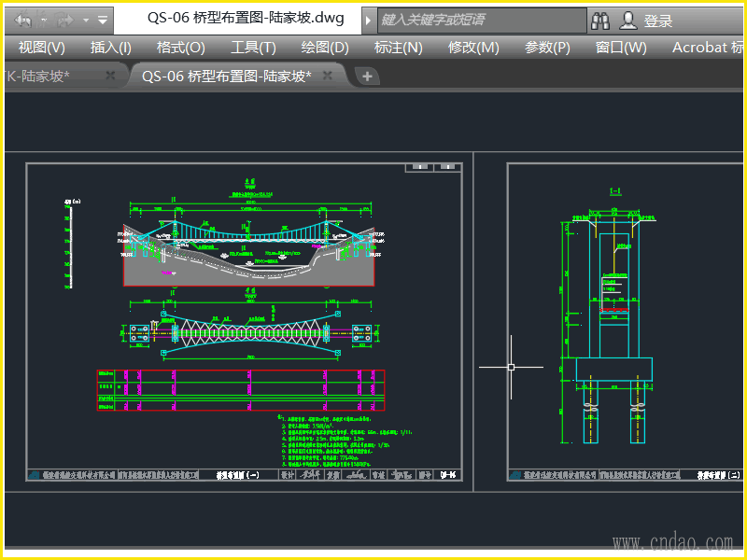Screen dimensions: 747x560
Task: Expand the Undo history dropdown arrow
Action: [43, 20]
